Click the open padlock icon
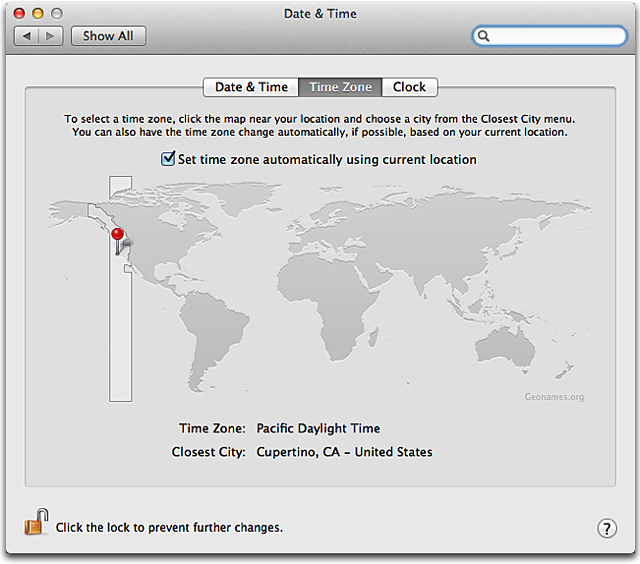The image size is (640, 564). (x=36, y=522)
